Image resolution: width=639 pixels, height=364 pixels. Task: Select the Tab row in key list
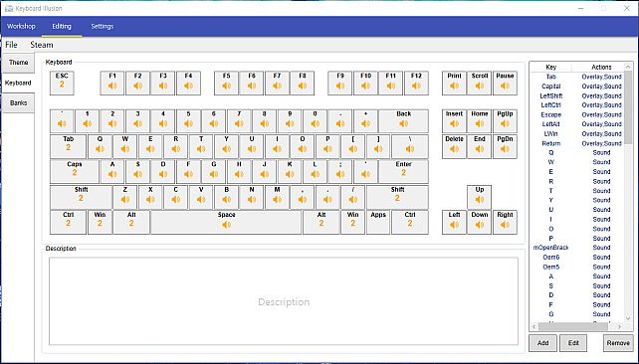pyautogui.click(x=576, y=77)
